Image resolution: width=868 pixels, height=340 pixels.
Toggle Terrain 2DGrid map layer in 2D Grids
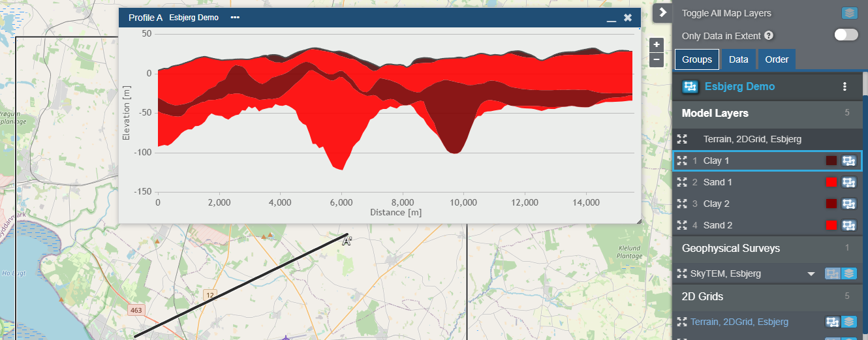[848, 322]
